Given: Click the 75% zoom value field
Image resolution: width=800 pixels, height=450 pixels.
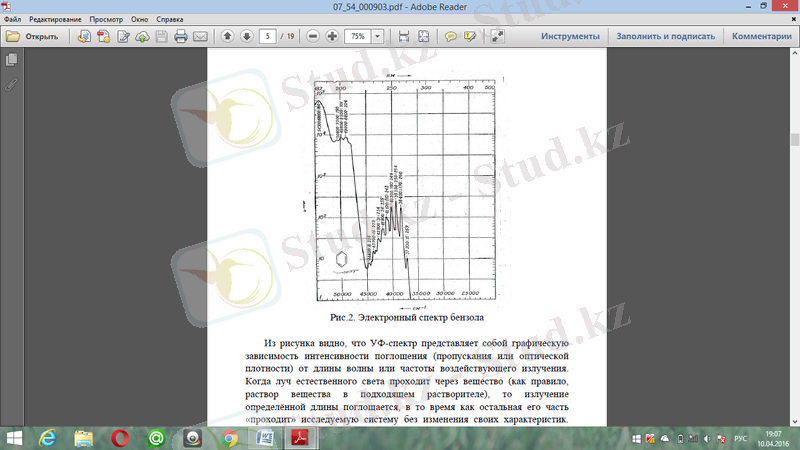Looking at the screenshot, I should (x=358, y=36).
